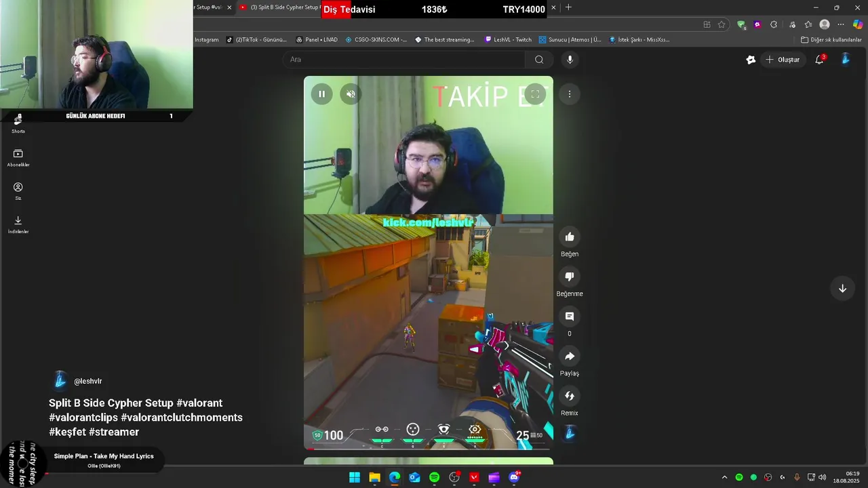Toggle system volume icon in tray
Viewport: 868px width, 488px height.
823,477
